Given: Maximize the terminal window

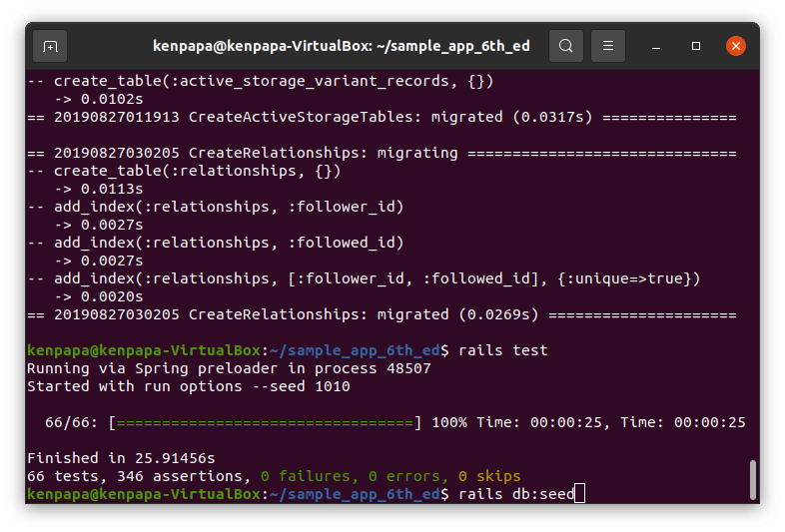Looking at the screenshot, I should point(696,46).
